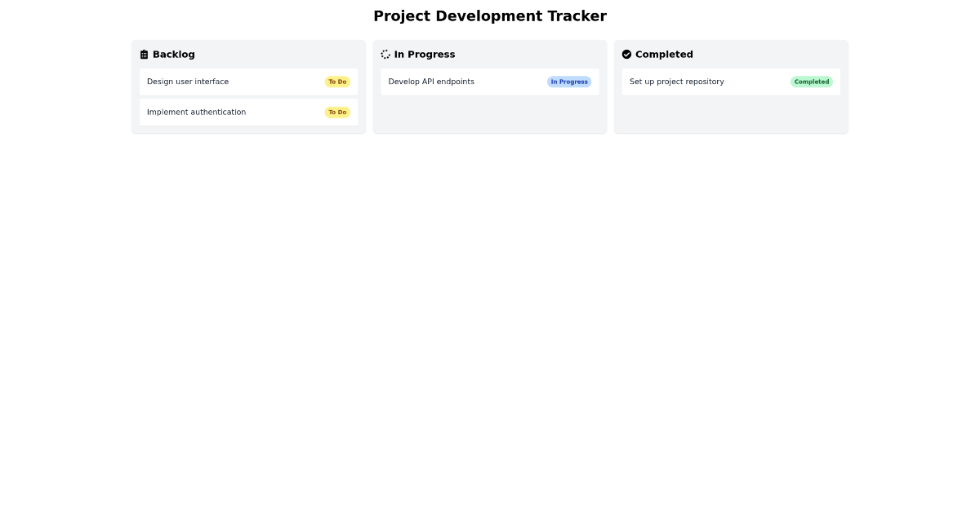Open the Backlog column header
980x514 pixels.
click(167, 54)
